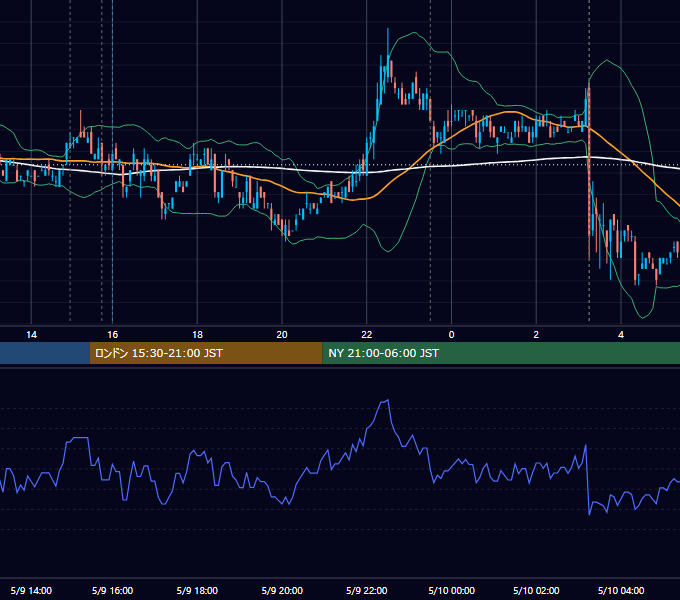Click the '16' hour label on the chart axis

click(x=112, y=335)
